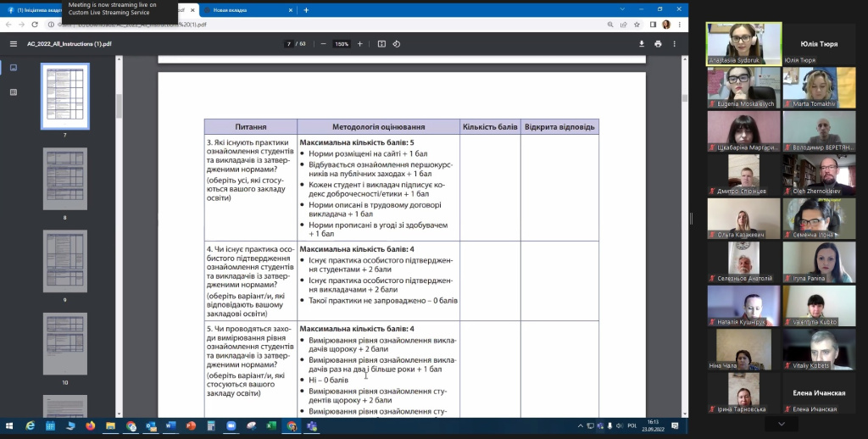The image size is (868, 439).
Task: Click the 'Відкрита відповідь' column header
Action: pos(559,127)
